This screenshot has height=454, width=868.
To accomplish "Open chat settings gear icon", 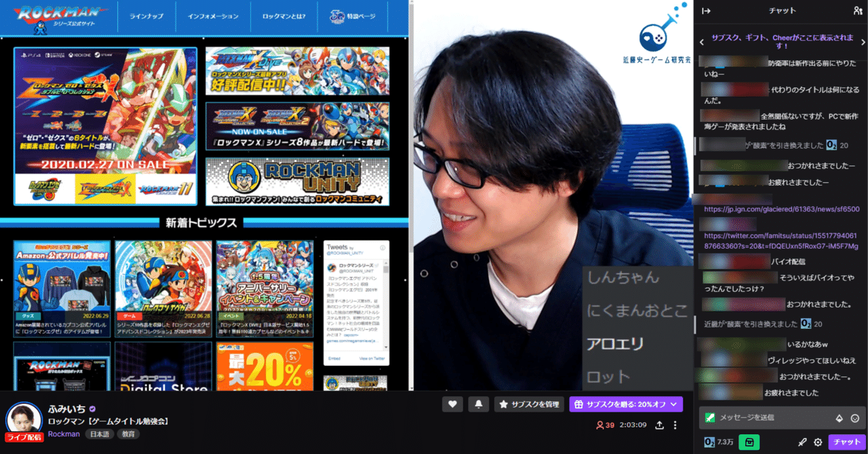I will click(x=818, y=442).
